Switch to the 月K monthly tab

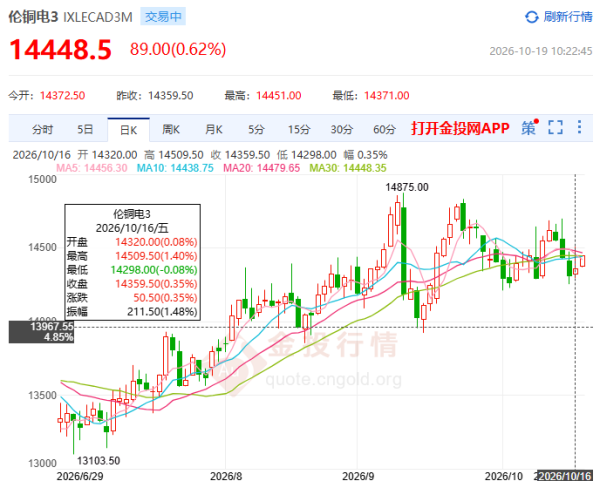point(214,129)
